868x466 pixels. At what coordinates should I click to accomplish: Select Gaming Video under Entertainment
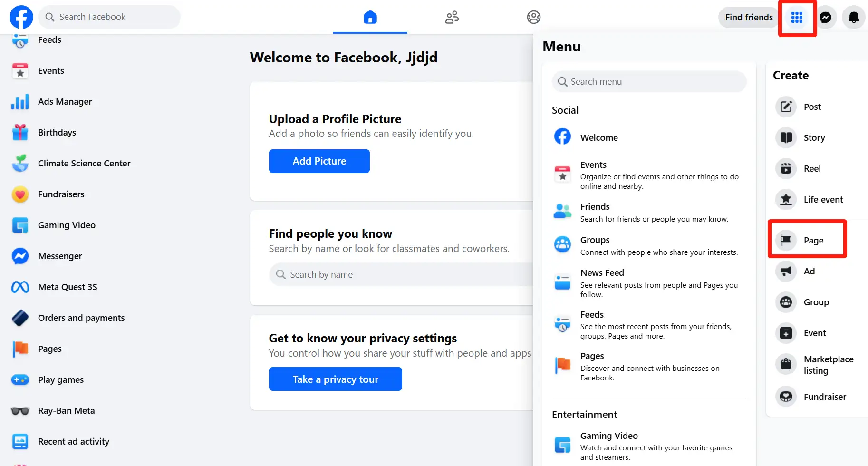tap(649, 446)
